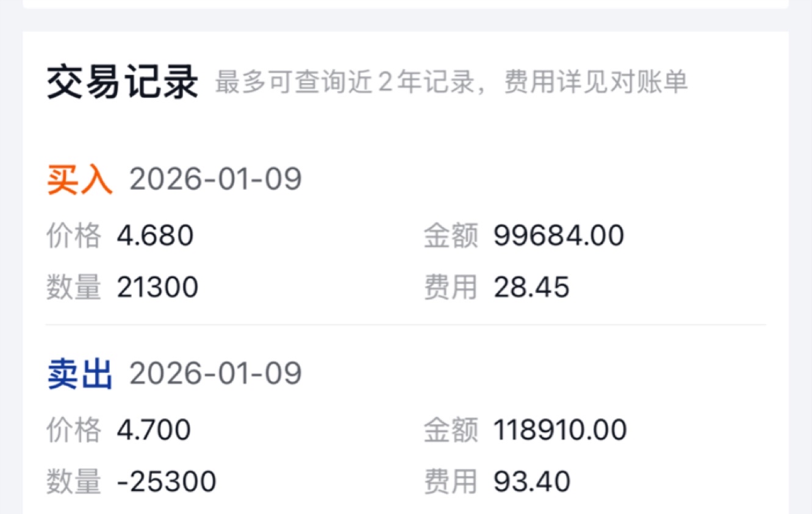812x514 pixels.
Task: Click the sell fee value 93.40
Action: point(532,482)
